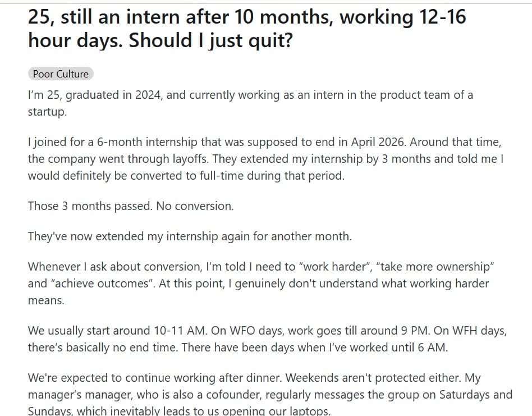
Task: Click the "Poor Culture" flair tag
Action: [x=61, y=74]
